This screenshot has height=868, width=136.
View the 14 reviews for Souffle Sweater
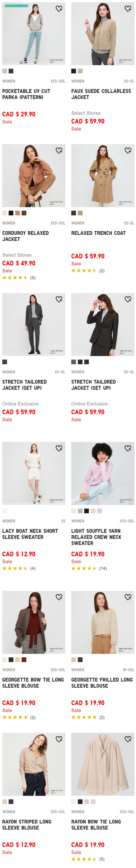(103, 568)
